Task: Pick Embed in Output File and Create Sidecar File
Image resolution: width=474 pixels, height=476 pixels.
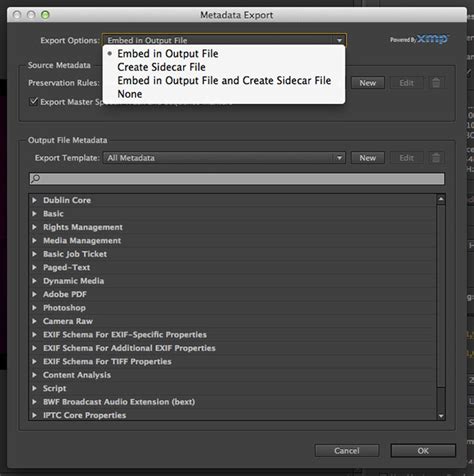Action: [224, 81]
